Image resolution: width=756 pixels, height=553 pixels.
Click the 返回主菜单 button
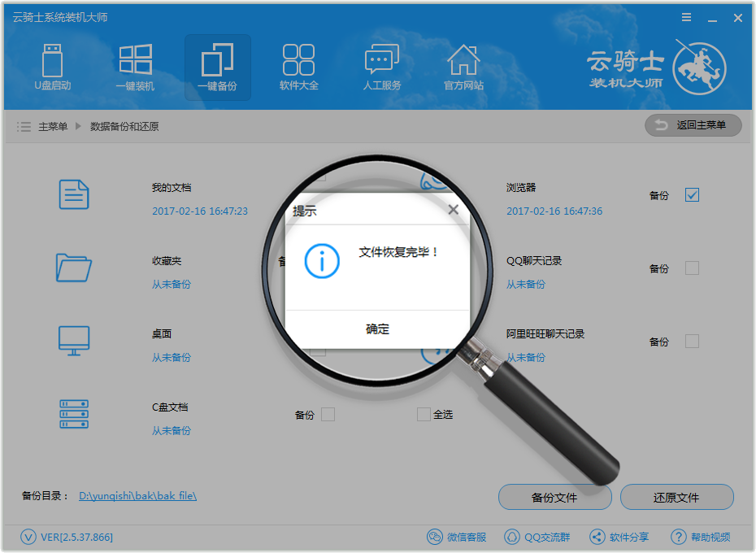(x=693, y=125)
